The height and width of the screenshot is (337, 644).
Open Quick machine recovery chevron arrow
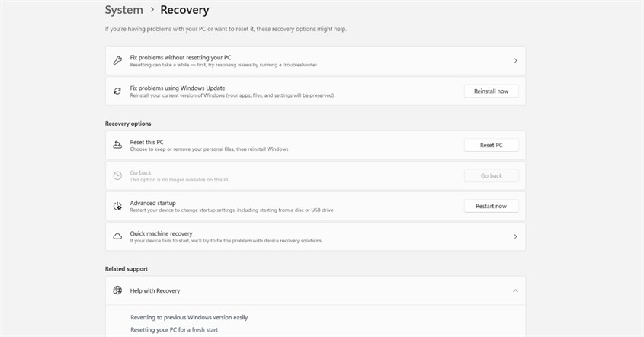tap(515, 236)
